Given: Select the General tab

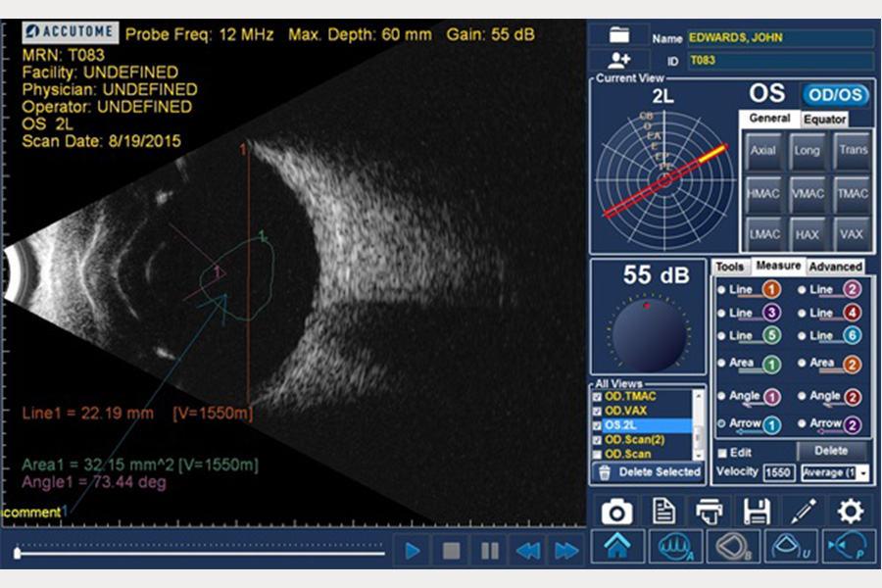Looking at the screenshot, I should click(x=769, y=119).
